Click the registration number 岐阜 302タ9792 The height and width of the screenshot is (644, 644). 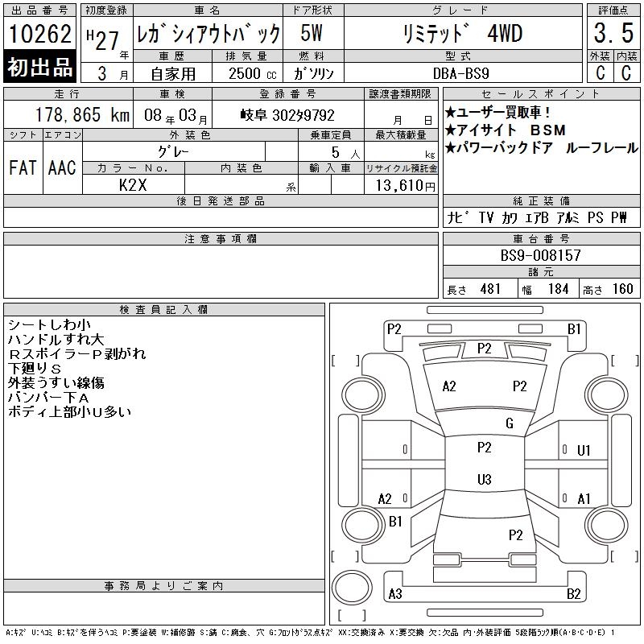click(287, 115)
